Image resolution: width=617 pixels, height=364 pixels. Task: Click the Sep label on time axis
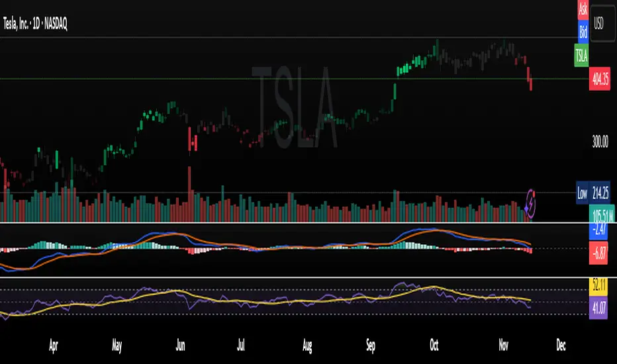click(x=371, y=346)
